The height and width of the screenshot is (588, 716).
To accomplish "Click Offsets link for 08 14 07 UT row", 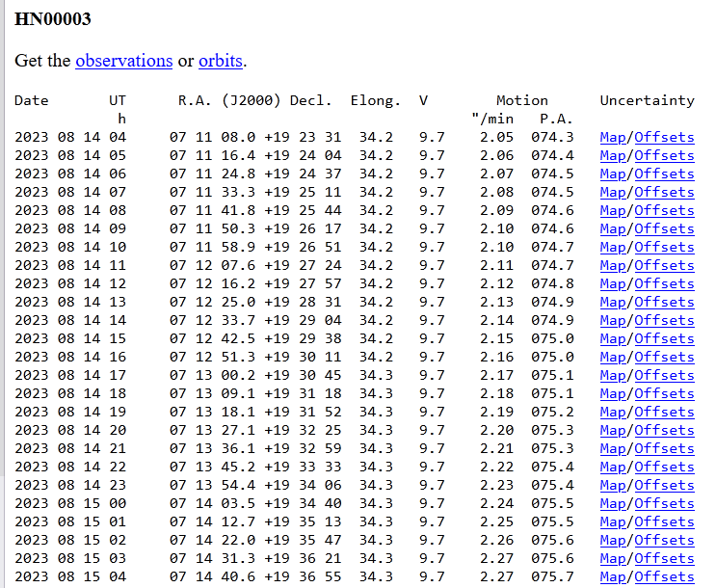I will (x=664, y=192).
